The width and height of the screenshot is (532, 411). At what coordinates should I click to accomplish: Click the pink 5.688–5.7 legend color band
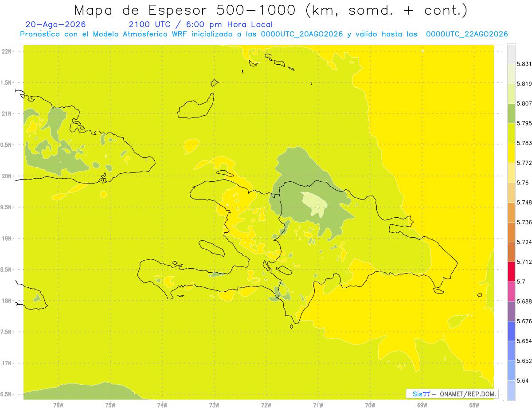click(511, 291)
